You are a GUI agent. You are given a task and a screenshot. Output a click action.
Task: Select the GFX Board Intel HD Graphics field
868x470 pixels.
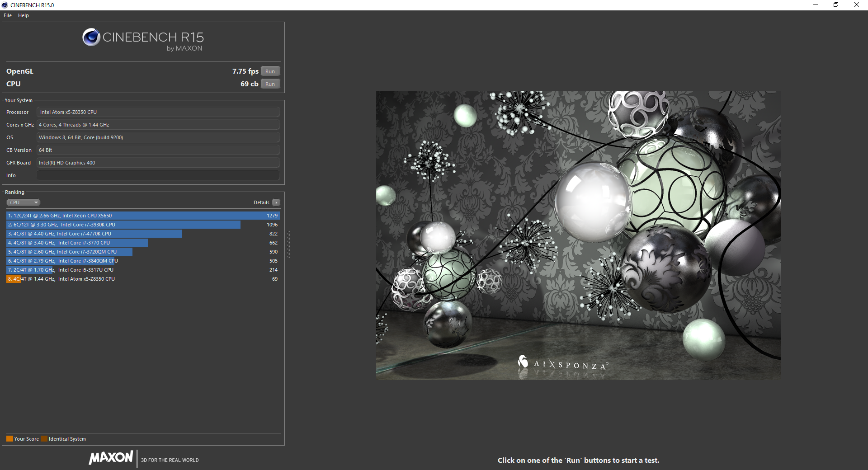[x=158, y=163]
